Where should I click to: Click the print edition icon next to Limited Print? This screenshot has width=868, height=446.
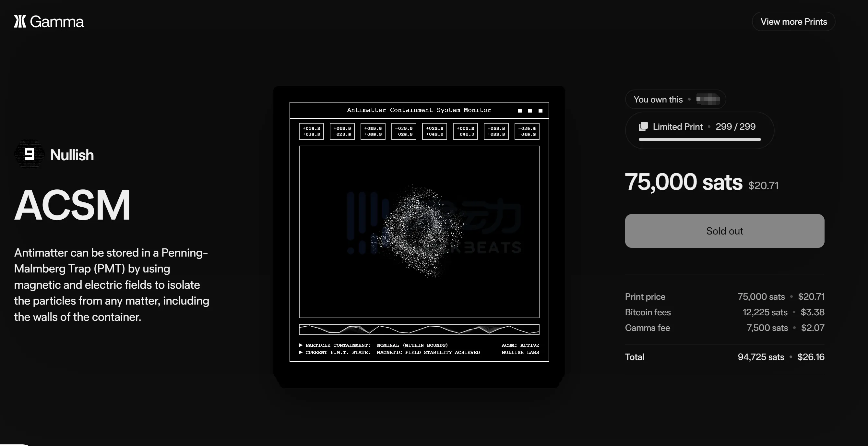coord(643,126)
